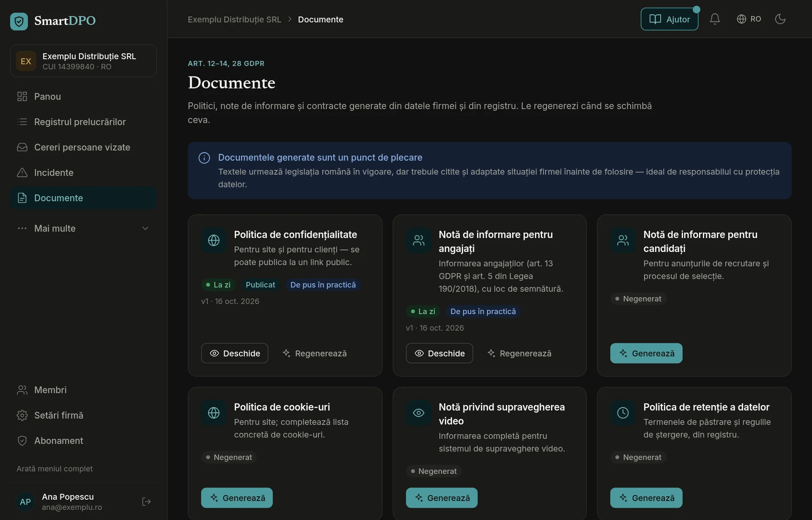812x520 pixels.
Task: Click the info icon in the notice banner
Action: (204, 158)
